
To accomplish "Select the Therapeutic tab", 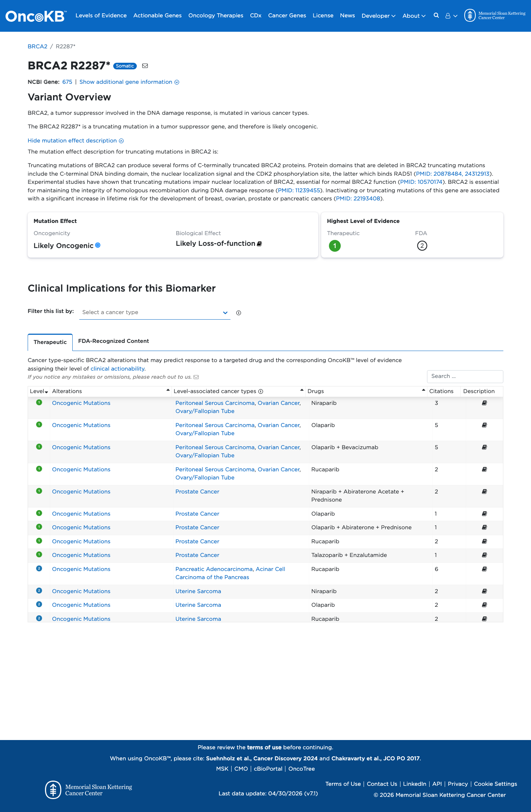I will (x=50, y=342).
